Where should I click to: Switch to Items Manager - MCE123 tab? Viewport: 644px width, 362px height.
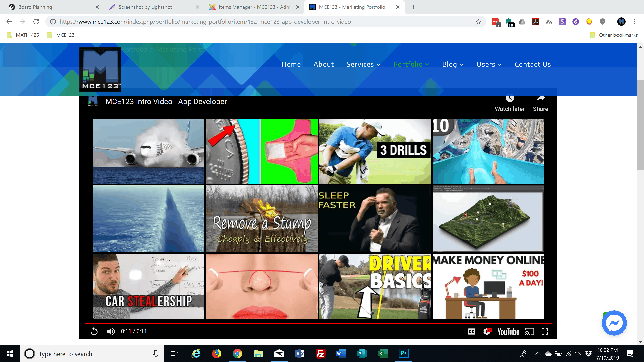click(x=254, y=7)
